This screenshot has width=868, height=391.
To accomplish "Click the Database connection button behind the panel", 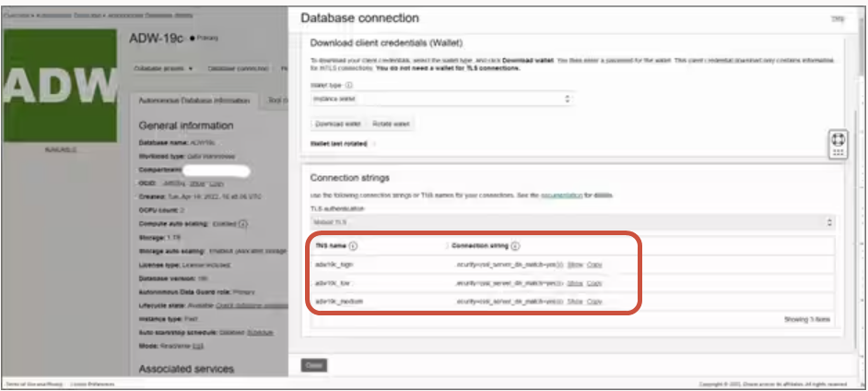I will click(x=238, y=68).
